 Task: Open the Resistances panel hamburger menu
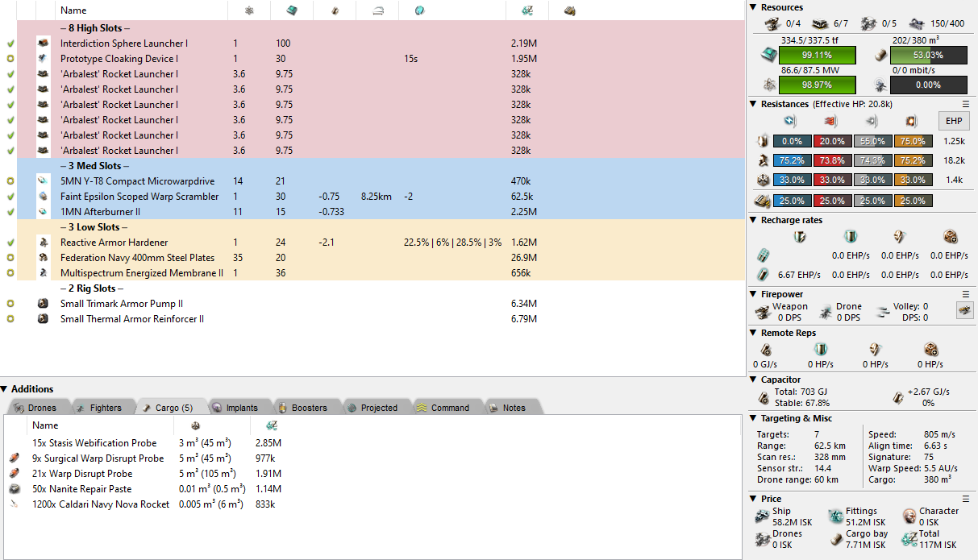(966, 104)
